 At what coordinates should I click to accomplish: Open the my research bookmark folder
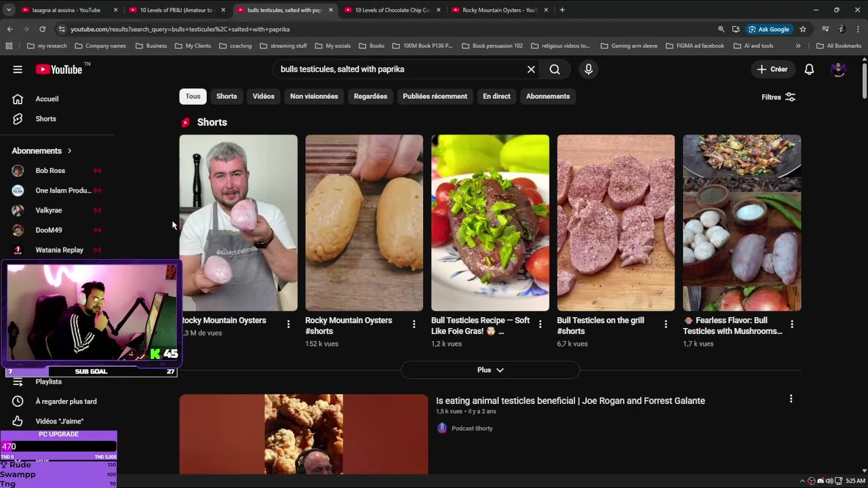pos(47,46)
